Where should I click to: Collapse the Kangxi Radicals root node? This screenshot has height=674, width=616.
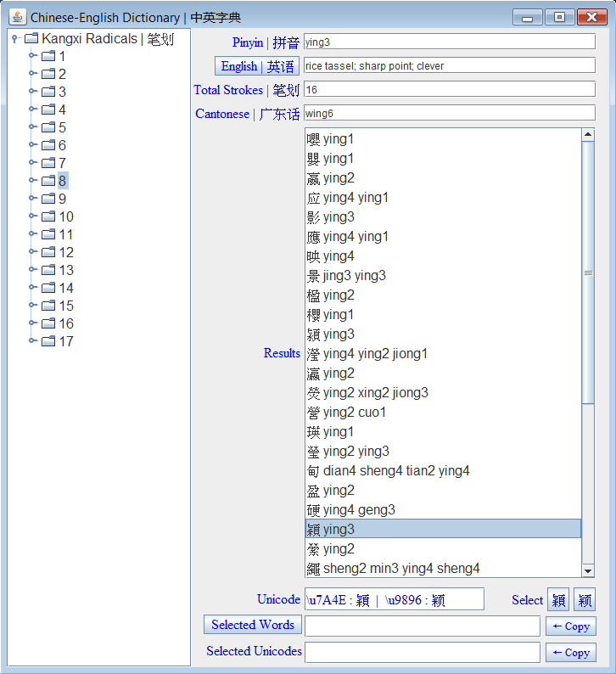pyautogui.click(x=15, y=38)
